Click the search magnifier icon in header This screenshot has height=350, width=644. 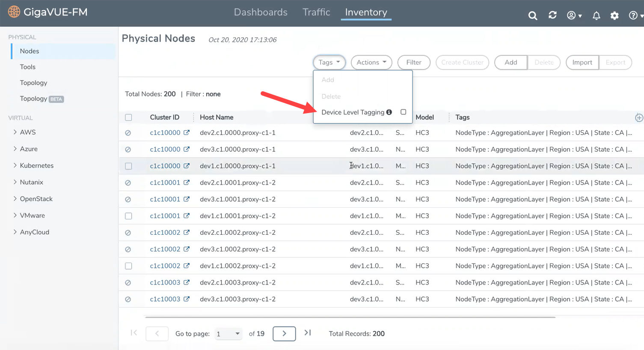click(532, 16)
